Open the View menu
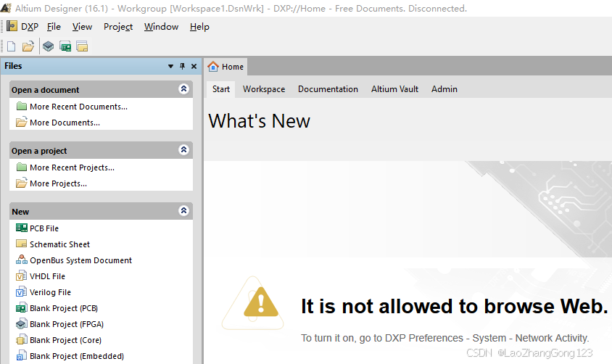 82,27
